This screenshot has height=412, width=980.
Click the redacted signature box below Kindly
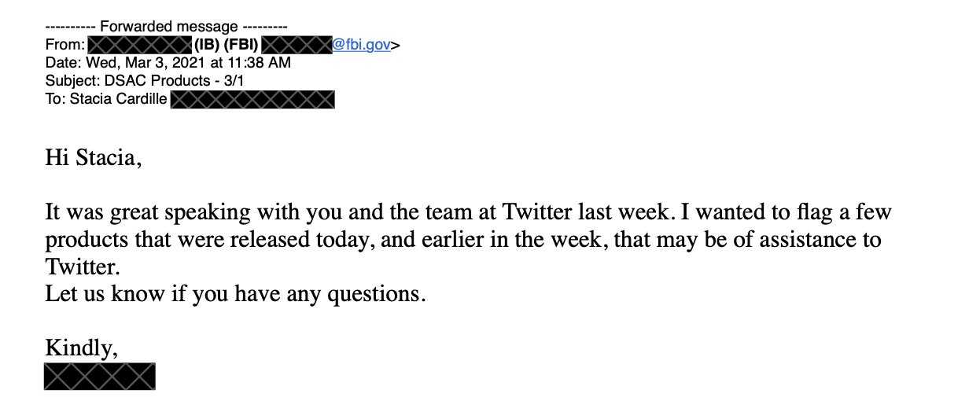pyautogui.click(x=100, y=377)
